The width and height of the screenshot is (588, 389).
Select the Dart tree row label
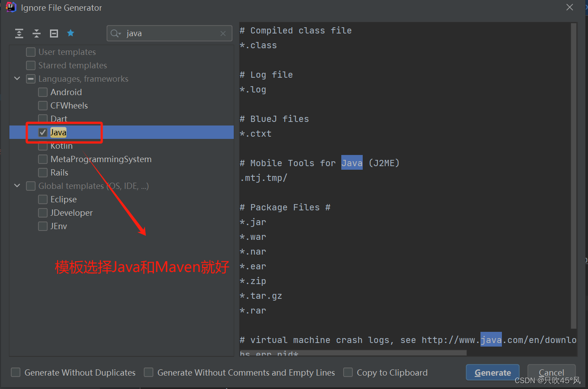(x=59, y=119)
